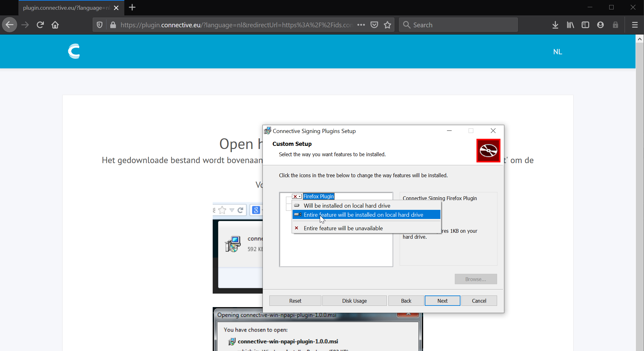Change the page language via NL
644x351 pixels.
tap(558, 52)
